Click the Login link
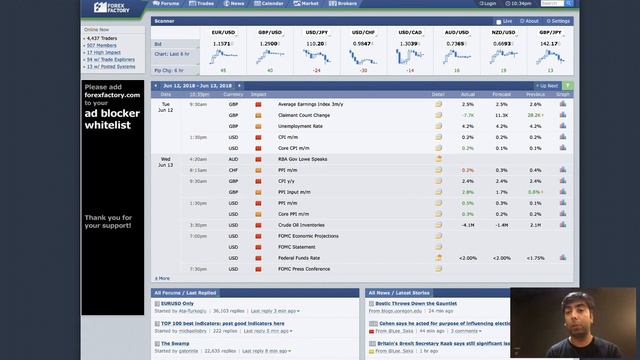 (487, 3)
